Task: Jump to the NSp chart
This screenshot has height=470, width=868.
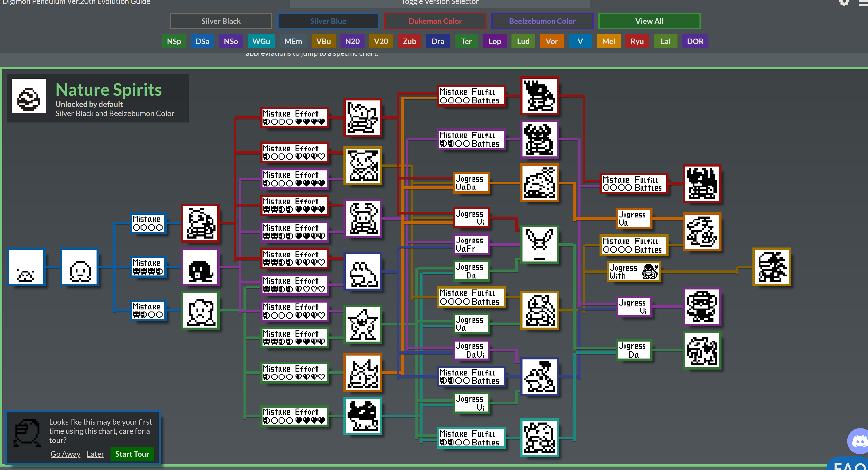Action: pyautogui.click(x=174, y=41)
